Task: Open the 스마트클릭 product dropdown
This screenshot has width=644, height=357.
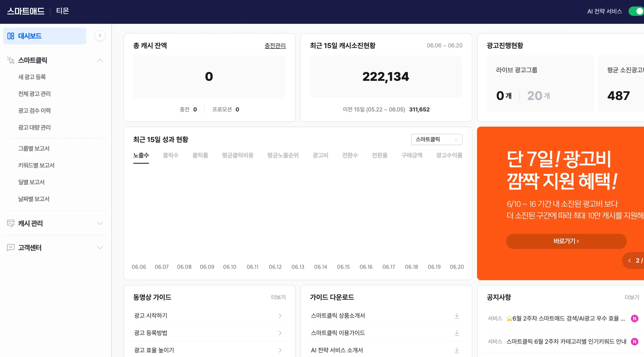Action: pyautogui.click(x=436, y=140)
